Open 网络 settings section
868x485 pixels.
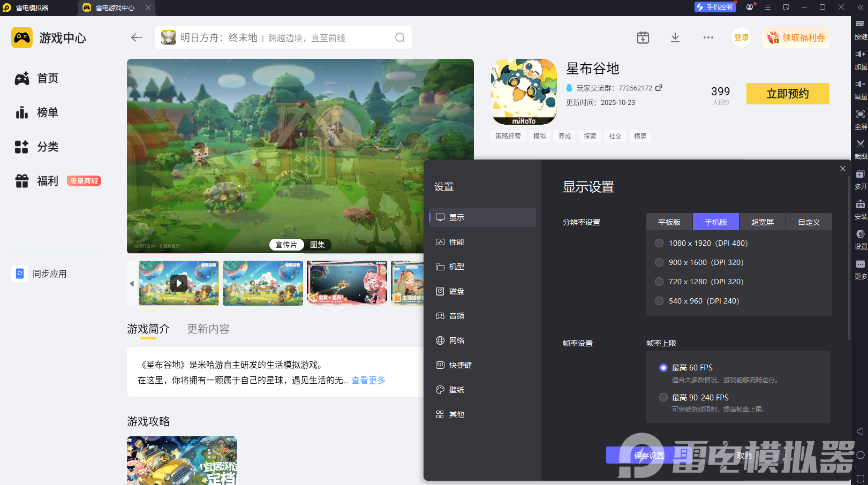[x=482, y=340]
